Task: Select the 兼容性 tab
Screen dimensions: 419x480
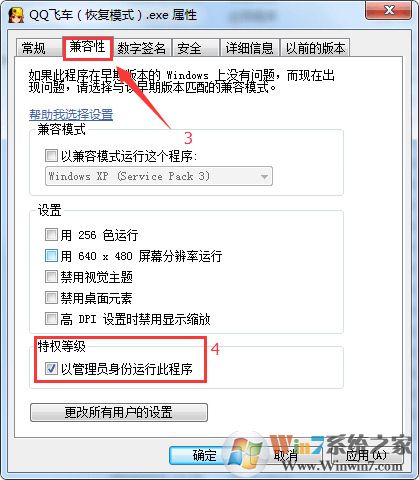Action: (x=88, y=47)
